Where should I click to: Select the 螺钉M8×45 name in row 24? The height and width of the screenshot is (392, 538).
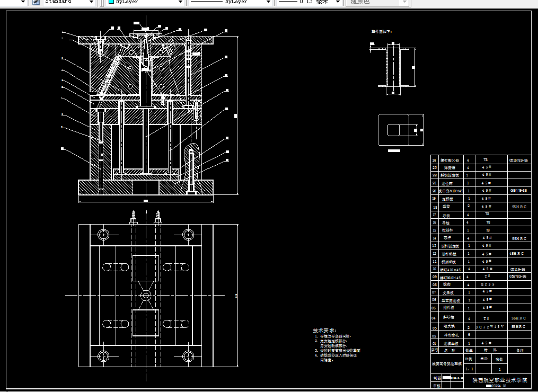450,161
